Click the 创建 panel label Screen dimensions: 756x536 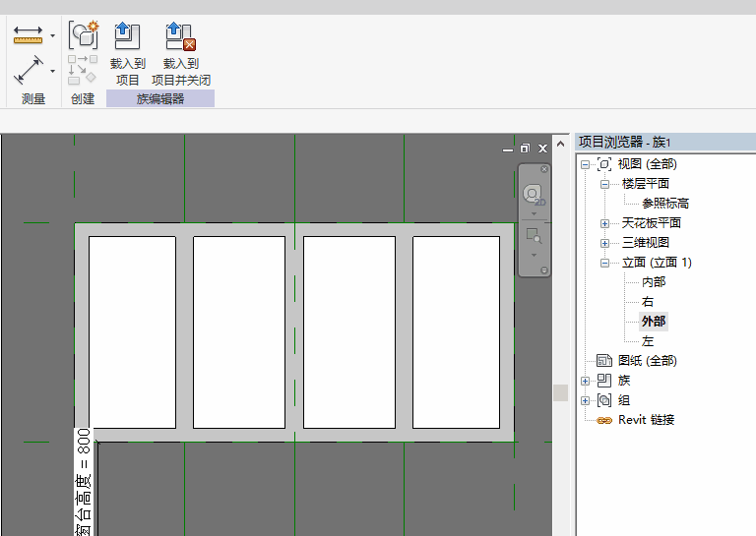[x=83, y=98]
